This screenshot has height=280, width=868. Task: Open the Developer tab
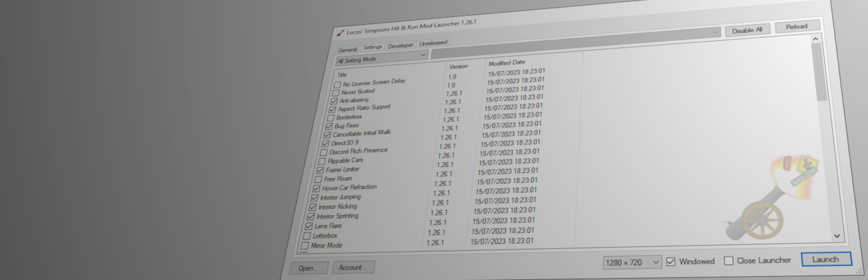pos(401,46)
